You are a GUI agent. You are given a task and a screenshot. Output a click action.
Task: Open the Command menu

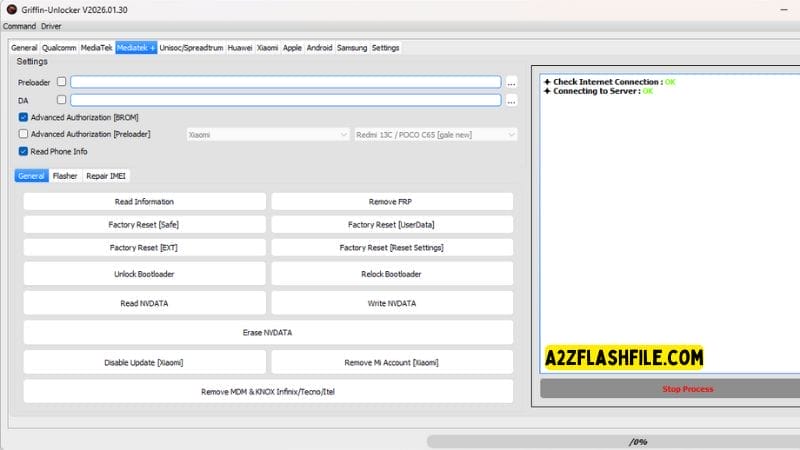coord(19,26)
